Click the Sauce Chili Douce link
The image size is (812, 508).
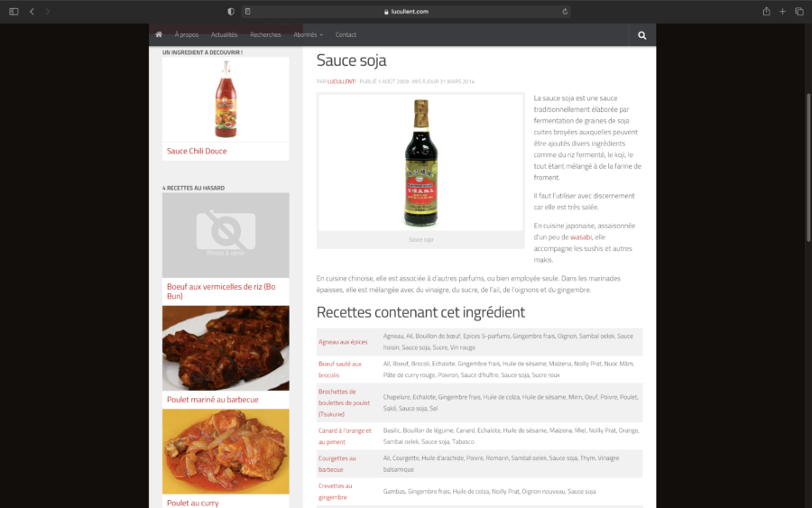point(197,152)
